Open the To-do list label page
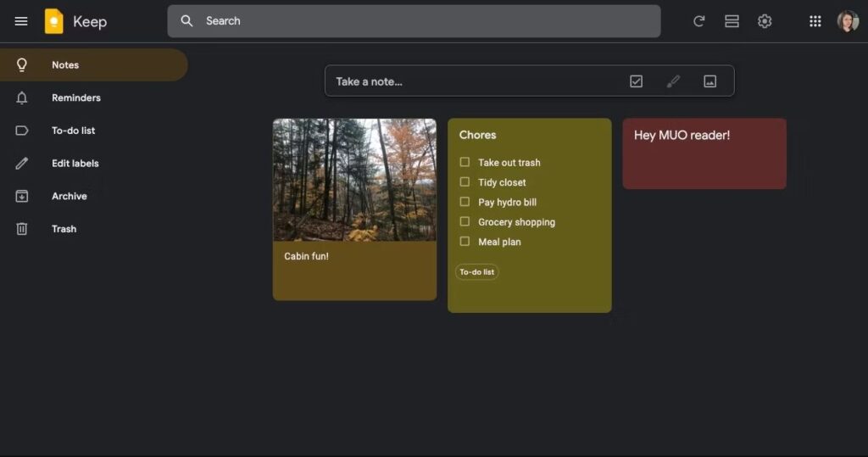 [93, 131]
